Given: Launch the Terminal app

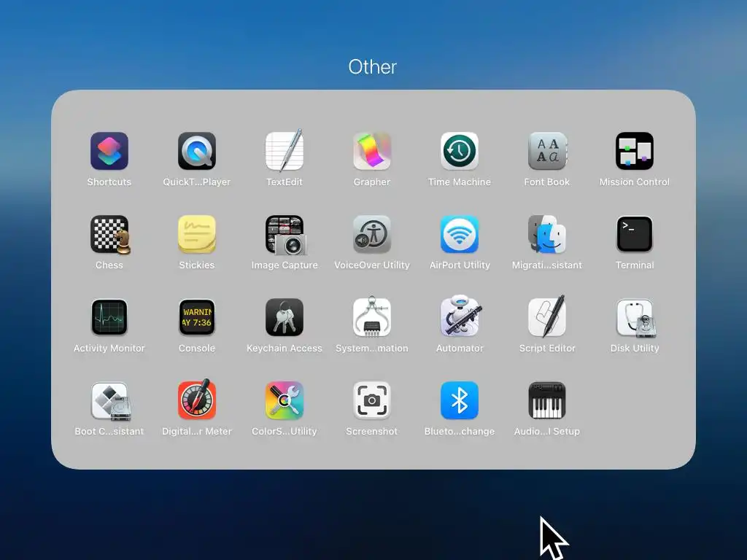Looking at the screenshot, I should [635, 234].
